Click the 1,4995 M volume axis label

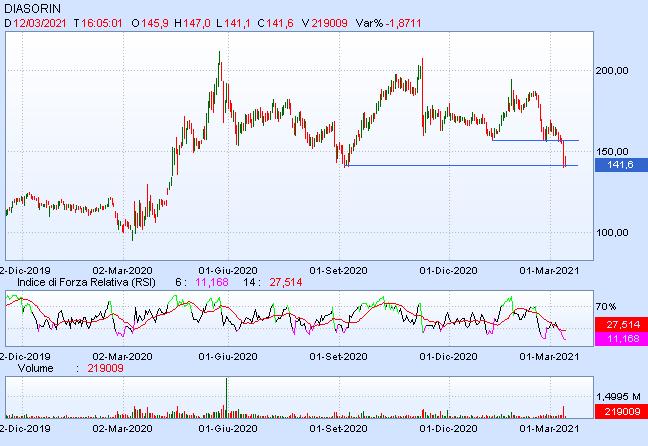coord(618,397)
